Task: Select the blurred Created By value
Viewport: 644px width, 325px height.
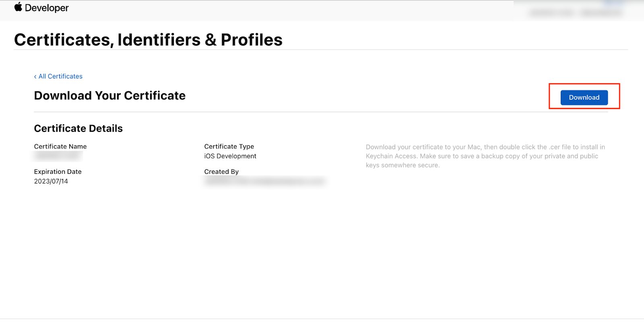Action: coord(264,181)
